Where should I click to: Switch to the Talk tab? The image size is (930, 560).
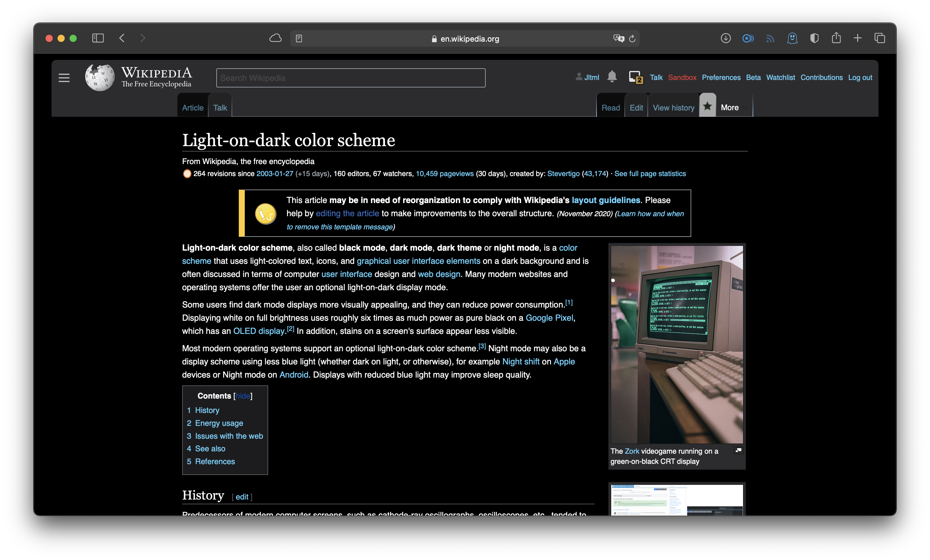click(x=220, y=107)
